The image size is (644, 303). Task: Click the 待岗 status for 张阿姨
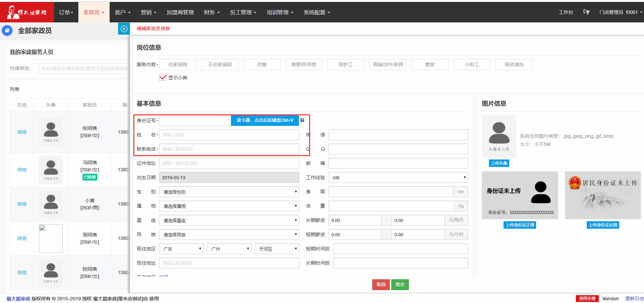coord(22,132)
